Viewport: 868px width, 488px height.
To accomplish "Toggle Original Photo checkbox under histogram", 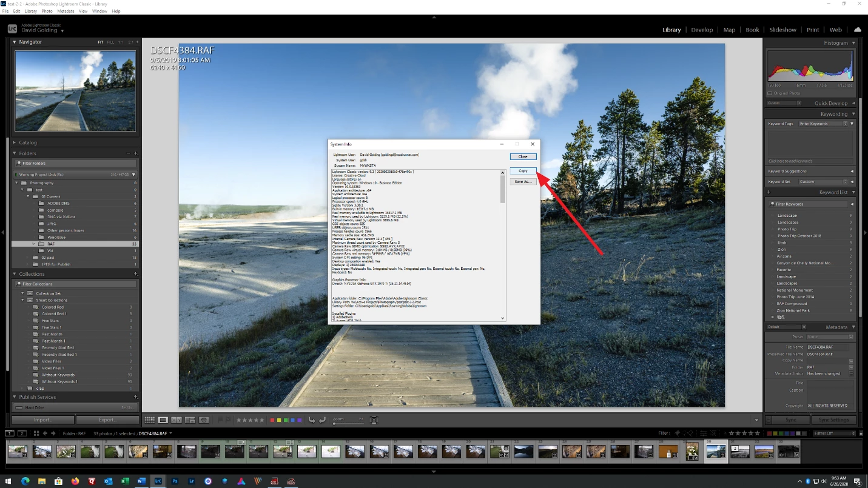I will pos(770,93).
